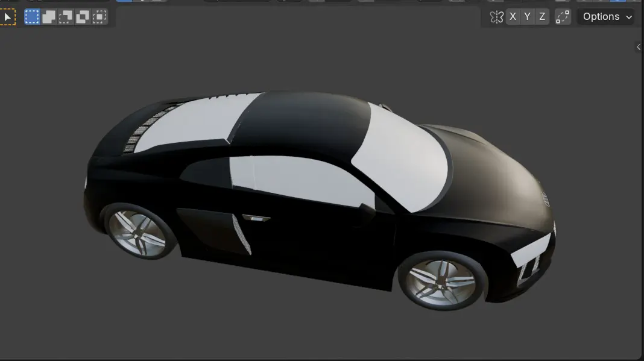Toggle X axis mirror
This screenshot has width=644, height=361.
[x=513, y=17]
